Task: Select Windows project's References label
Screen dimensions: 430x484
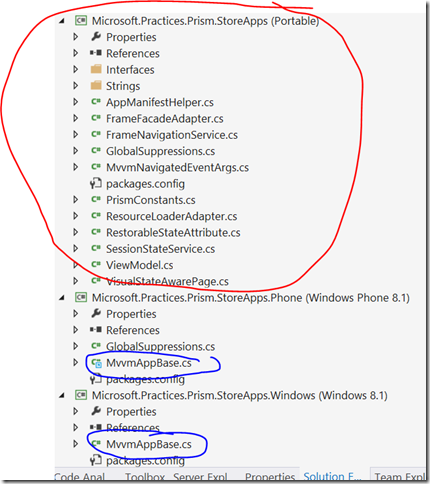Action: click(x=133, y=428)
